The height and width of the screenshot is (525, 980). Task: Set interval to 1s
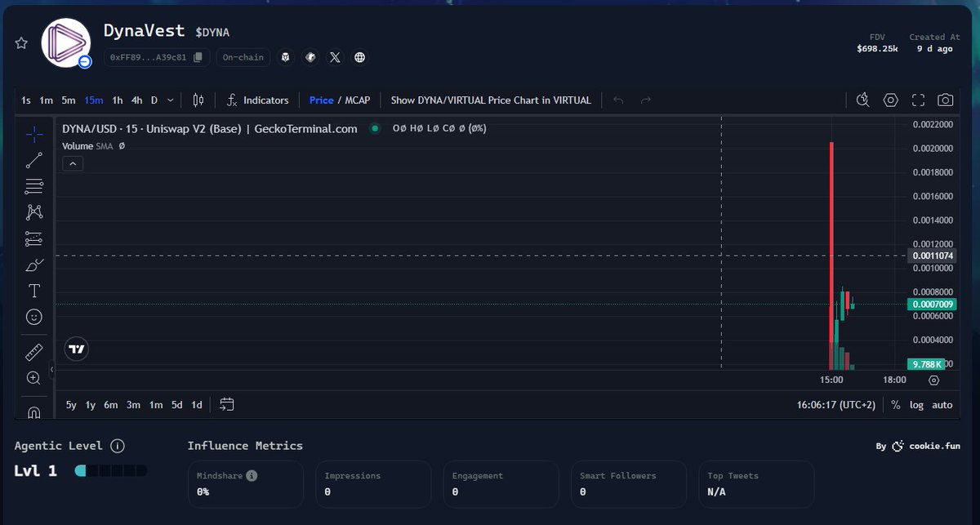point(26,100)
